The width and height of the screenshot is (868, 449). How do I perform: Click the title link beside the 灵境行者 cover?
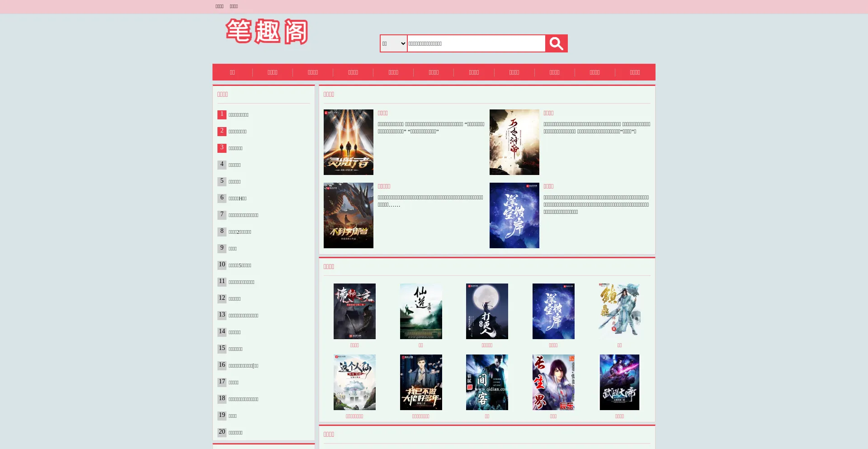pos(383,113)
